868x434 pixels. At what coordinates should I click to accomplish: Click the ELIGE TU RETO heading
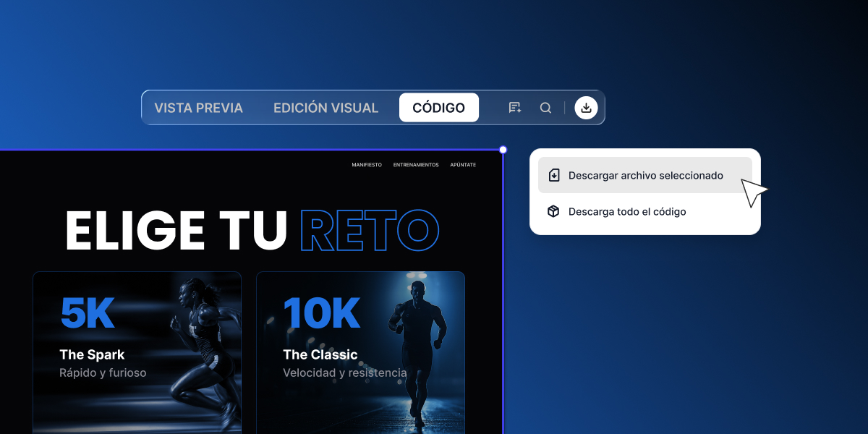[252, 231]
